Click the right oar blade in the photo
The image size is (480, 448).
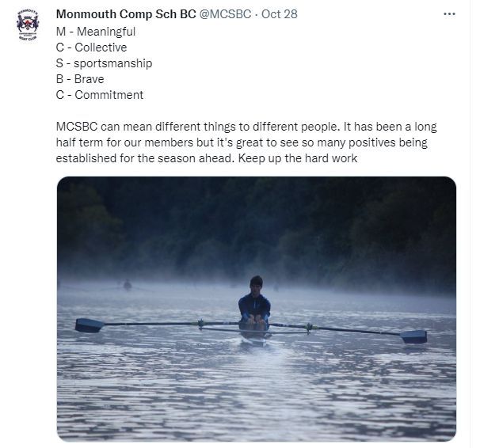click(413, 336)
